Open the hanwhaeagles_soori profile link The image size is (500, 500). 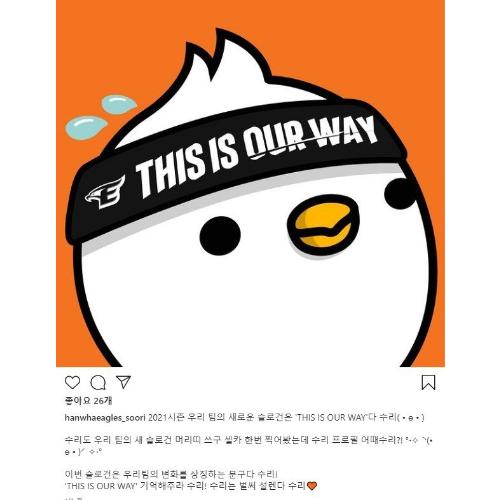click(x=105, y=418)
